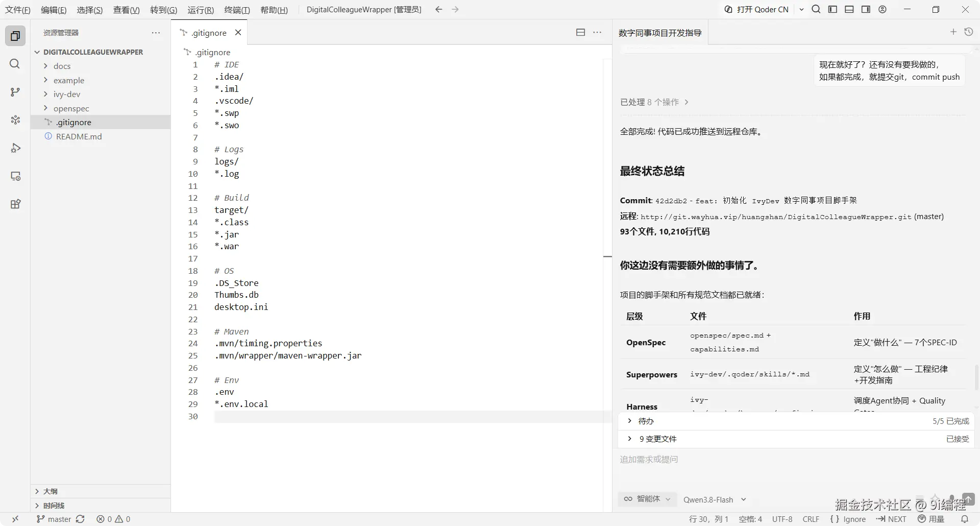
Task: Expand the 待办 todo list
Action: point(796,421)
